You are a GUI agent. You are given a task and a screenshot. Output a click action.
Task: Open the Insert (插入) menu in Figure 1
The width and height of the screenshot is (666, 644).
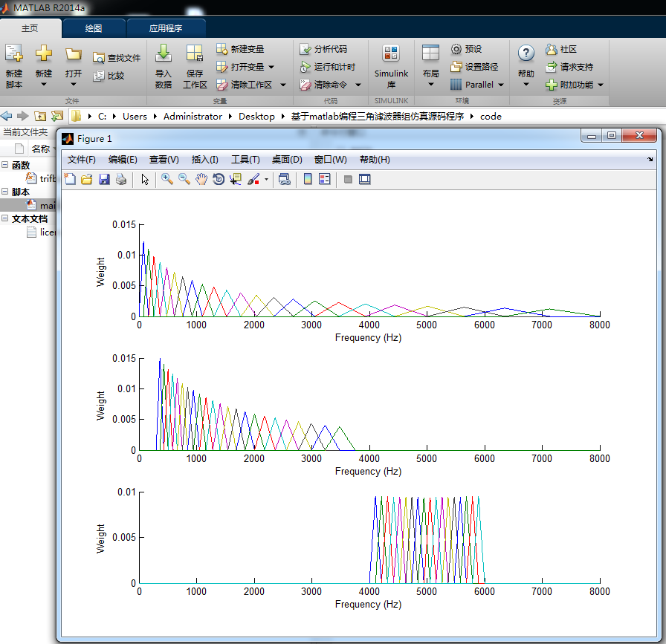point(204,160)
